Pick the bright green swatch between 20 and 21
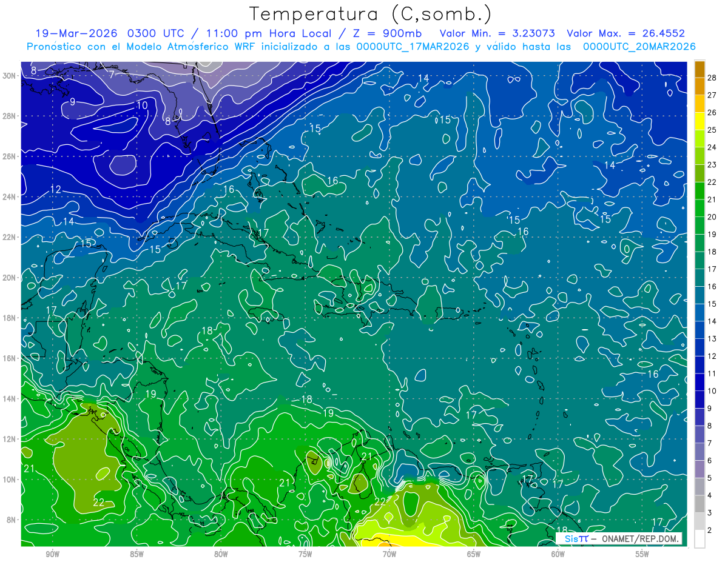Image resolution: width=728 pixels, height=562 pixels. pos(699,209)
